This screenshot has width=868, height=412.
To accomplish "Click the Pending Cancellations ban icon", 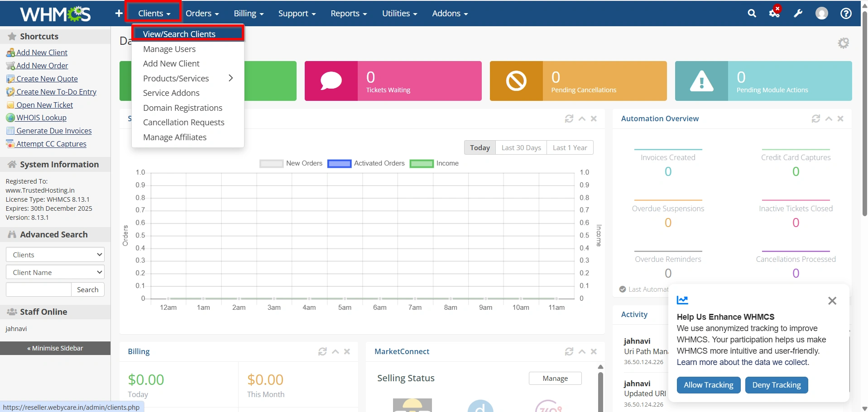I will 516,81.
